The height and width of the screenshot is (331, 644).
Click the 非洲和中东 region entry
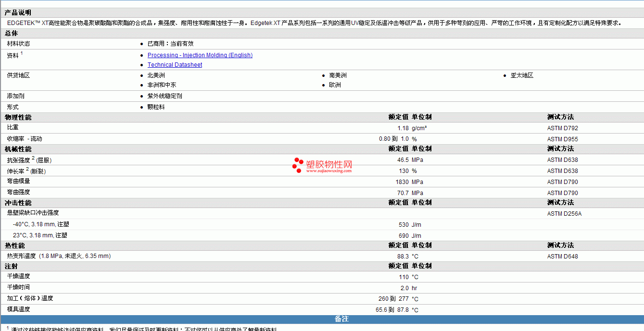coord(162,85)
